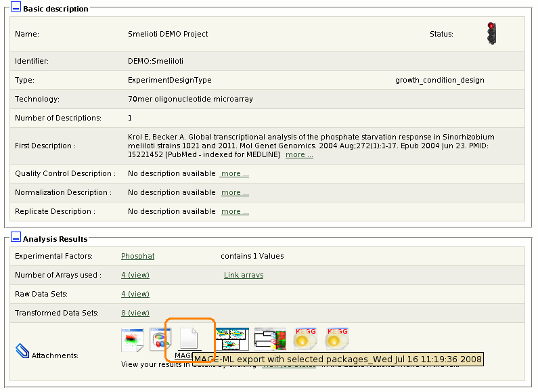Select '70mer oligonucleotide microarray' text
The height and width of the screenshot is (392, 538).
190,99
